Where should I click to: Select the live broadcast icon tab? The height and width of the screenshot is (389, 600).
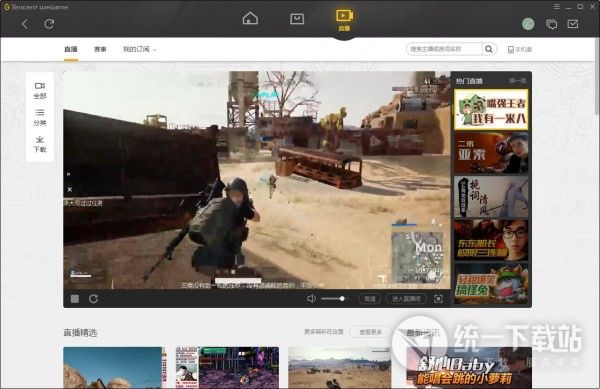344,20
